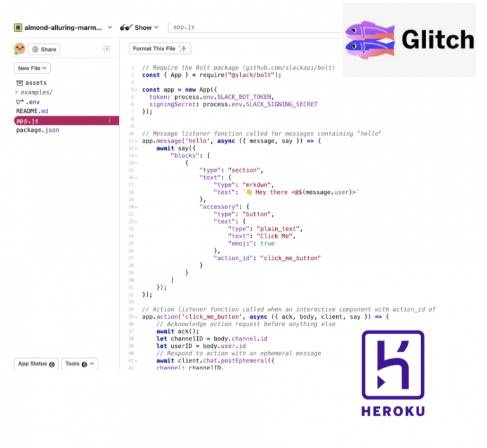Open the almond-alluring-marm project dropdown
Image resolution: width=487 pixels, height=448 pixels.
(110, 27)
